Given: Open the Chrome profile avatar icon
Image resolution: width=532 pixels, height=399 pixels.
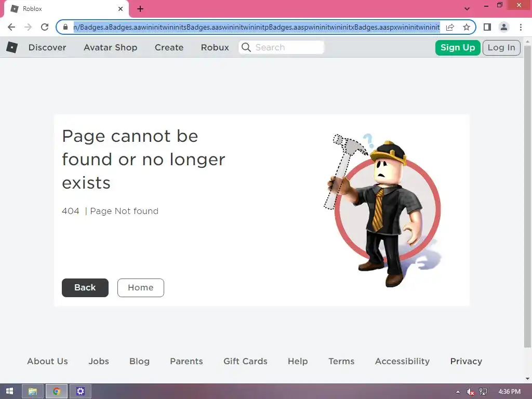Looking at the screenshot, I should click(x=504, y=27).
